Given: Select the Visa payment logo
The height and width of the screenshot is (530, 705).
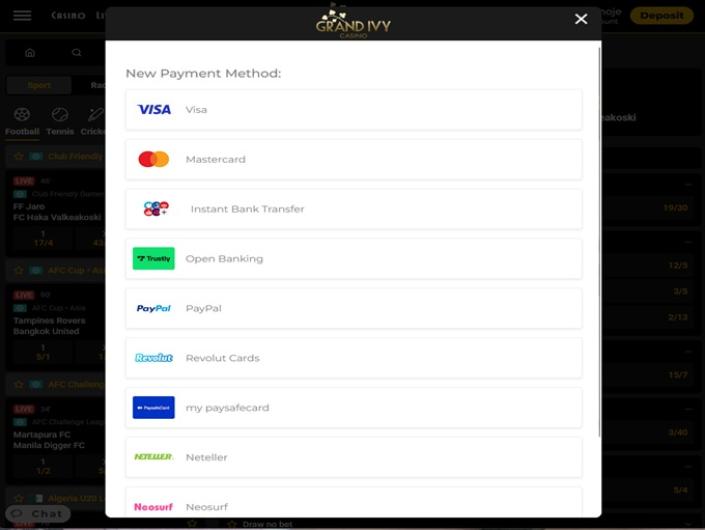Looking at the screenshot, I should (154, 110).
